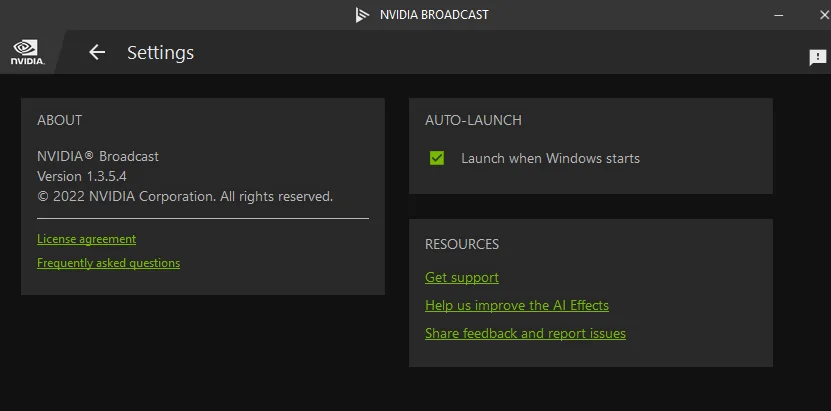The height and width of the screenshot is (411, 831).
Task: Open Frequently asked questions link
Action: click(x=109, y=263)
